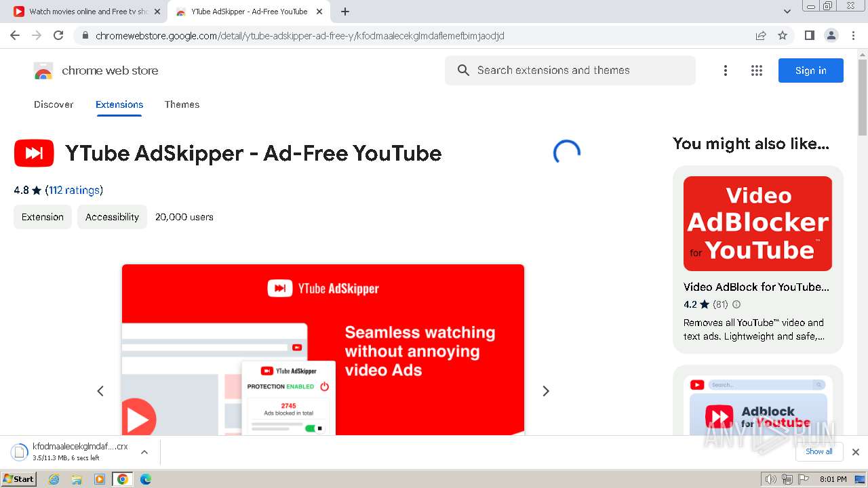The image size is (868, 488).
Task: Sign in to the web store
Action: point(810,70)
